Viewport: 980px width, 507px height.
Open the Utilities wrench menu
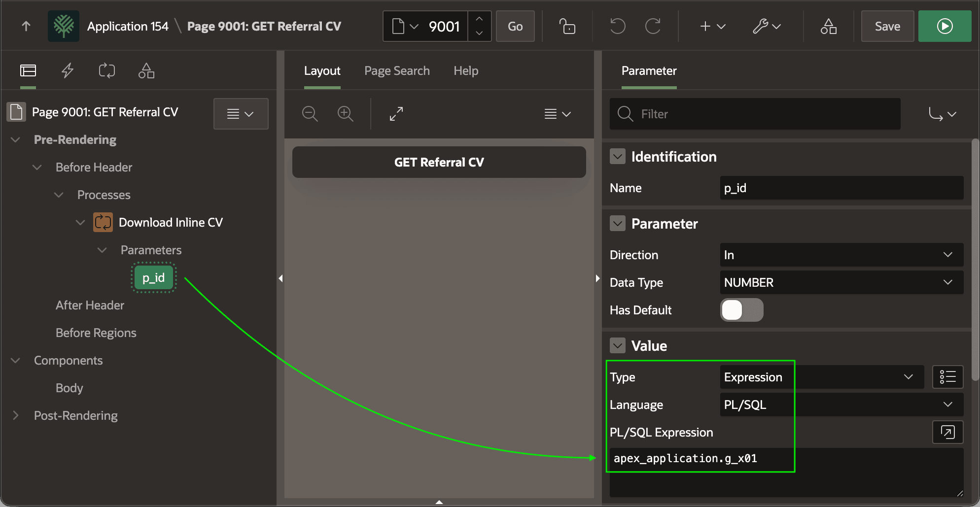(767, 26)
